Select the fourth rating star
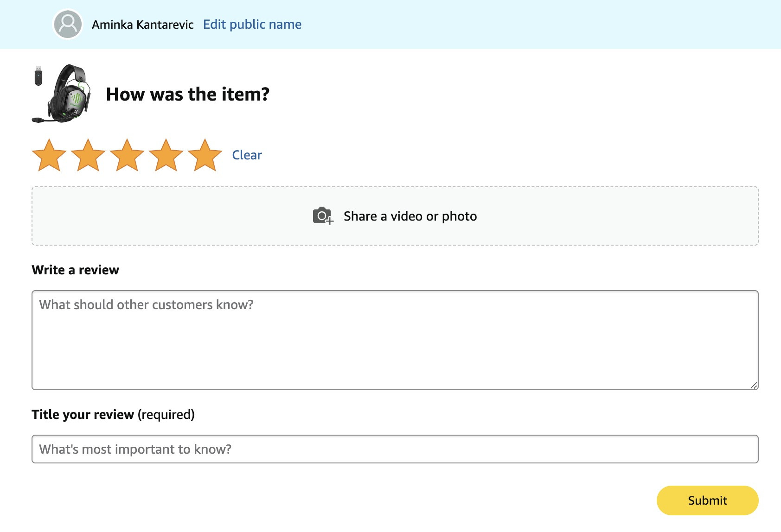The width and height of the screenshot is (781, 532). 166,155
